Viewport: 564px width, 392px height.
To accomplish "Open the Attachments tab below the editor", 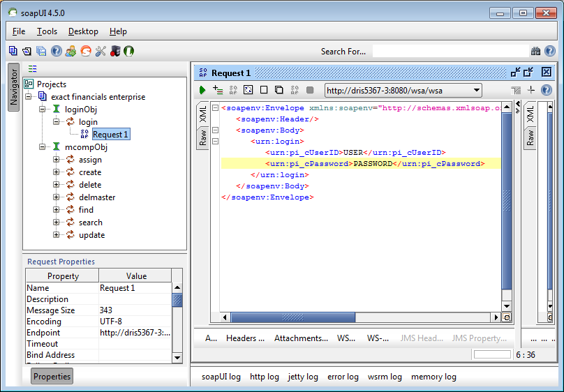I will (301, 338).
